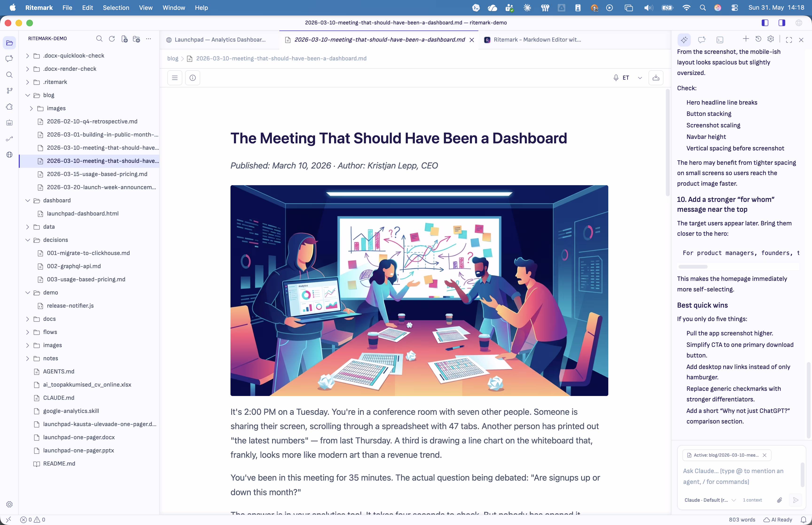812x525 pixels.
Task: Open the document outline menu button
Action: pyautogui.click(x=175, y=78)
